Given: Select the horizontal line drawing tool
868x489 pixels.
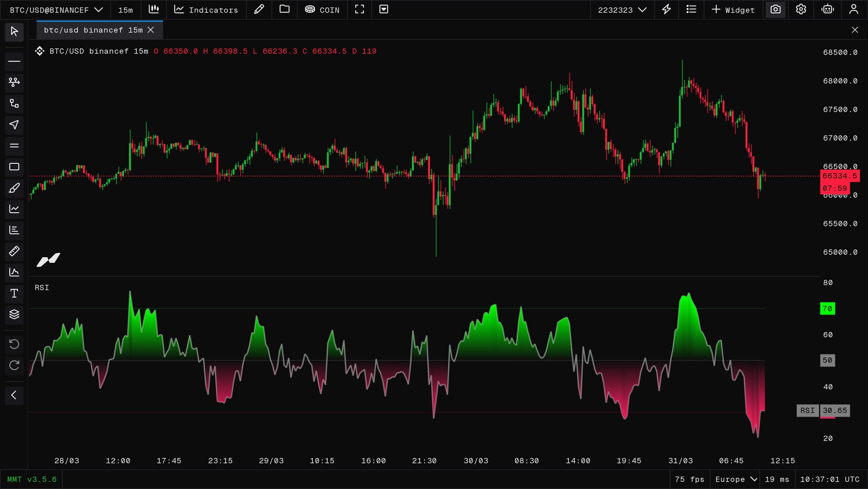Looking at the screenshot, I should tap(14, 61).
